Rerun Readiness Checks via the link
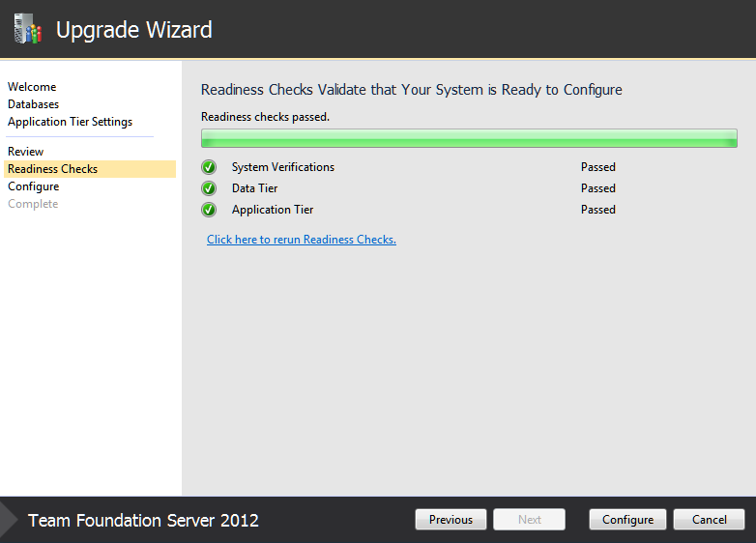756x543 pixels. (302, 240)
